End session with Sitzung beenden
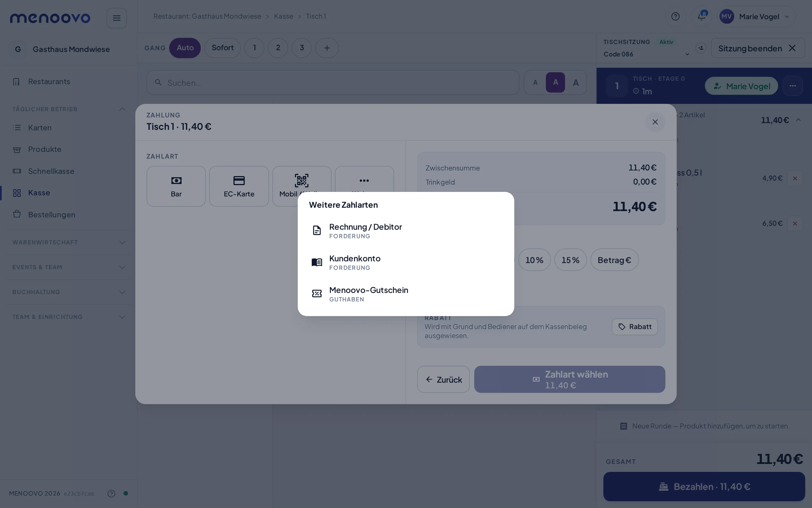 click(x=758, y=48)
